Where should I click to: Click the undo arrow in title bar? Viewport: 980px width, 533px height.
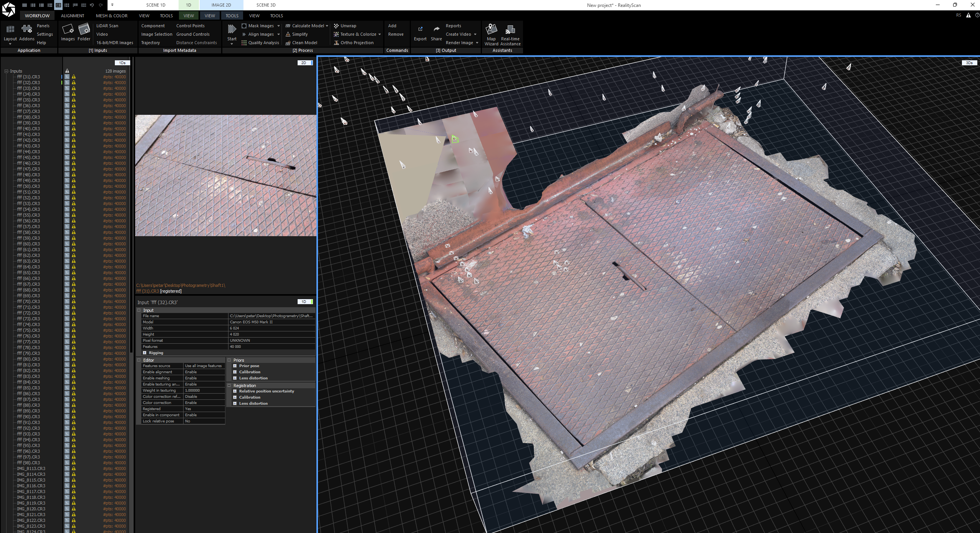(x=92, y=5)
